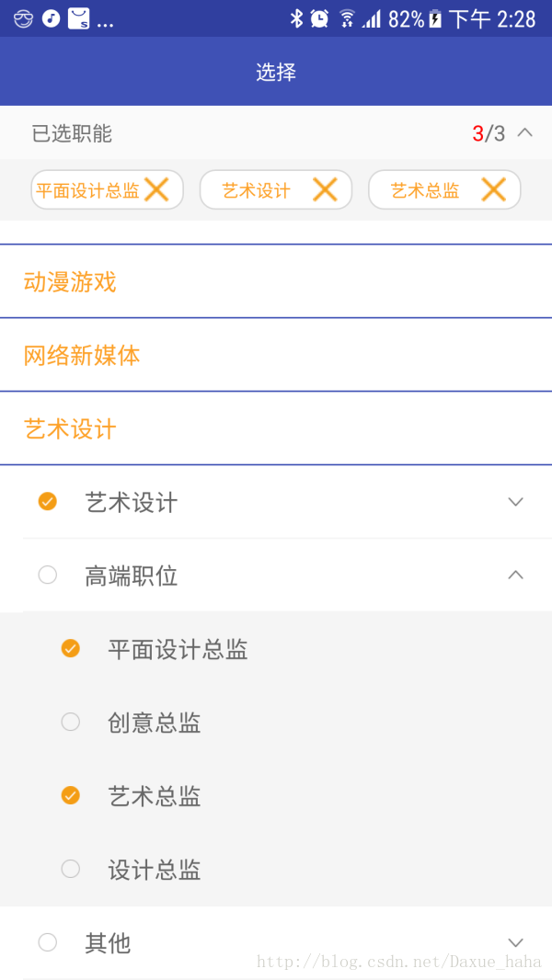Remove the 平面设计总监 tag with its X icon
Viewport: 552px width, 980px height.
157,189
